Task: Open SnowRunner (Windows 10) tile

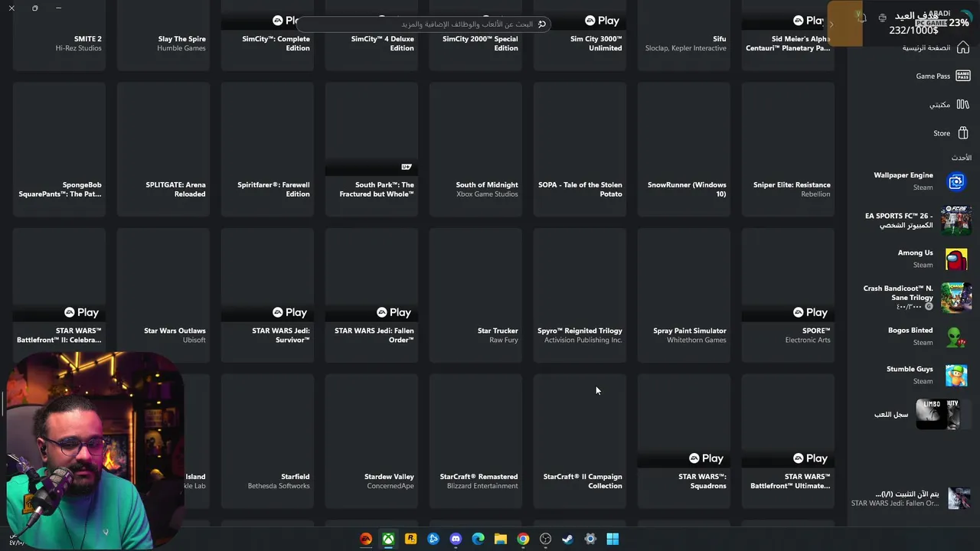Action: [684, 149]
